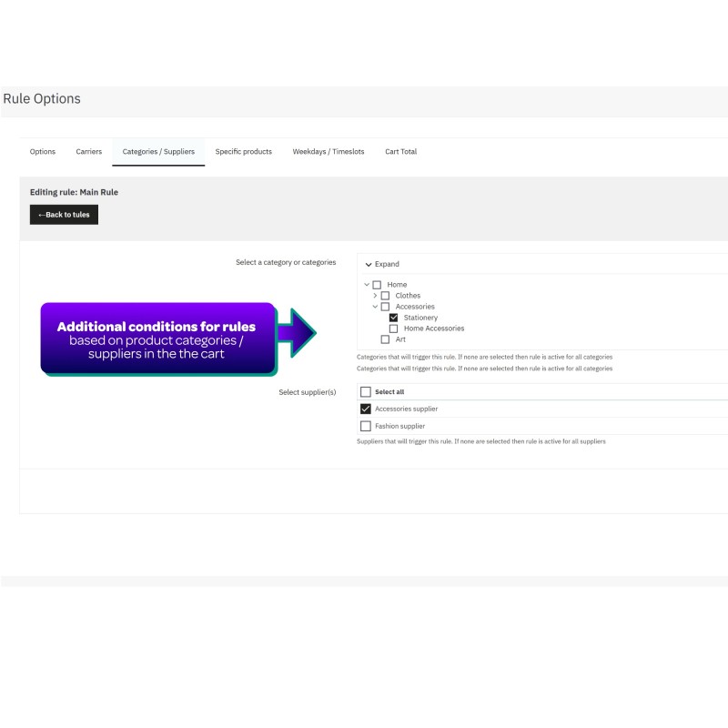The height and width of the screenshot is (728, 728).
Task: Check the Art category checkbox
Action: click(385, 339)
